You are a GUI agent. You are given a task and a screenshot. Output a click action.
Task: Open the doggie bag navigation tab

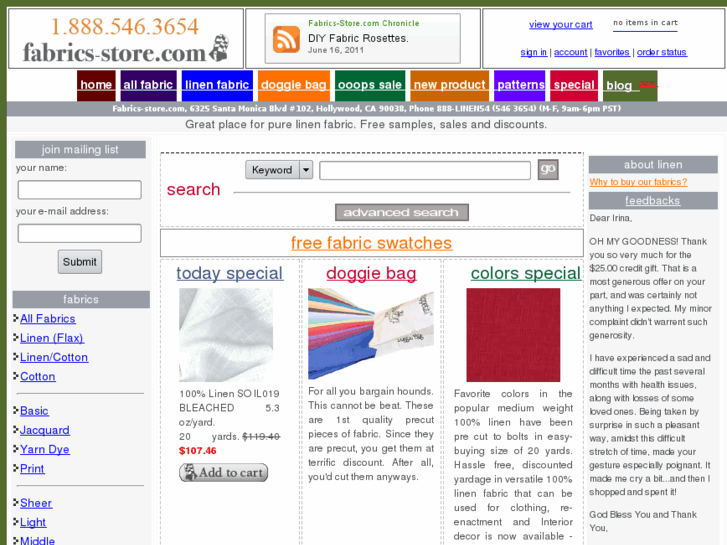point(293,85)
